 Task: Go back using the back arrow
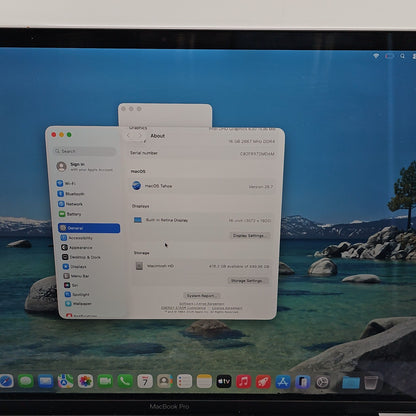[129, 135]
